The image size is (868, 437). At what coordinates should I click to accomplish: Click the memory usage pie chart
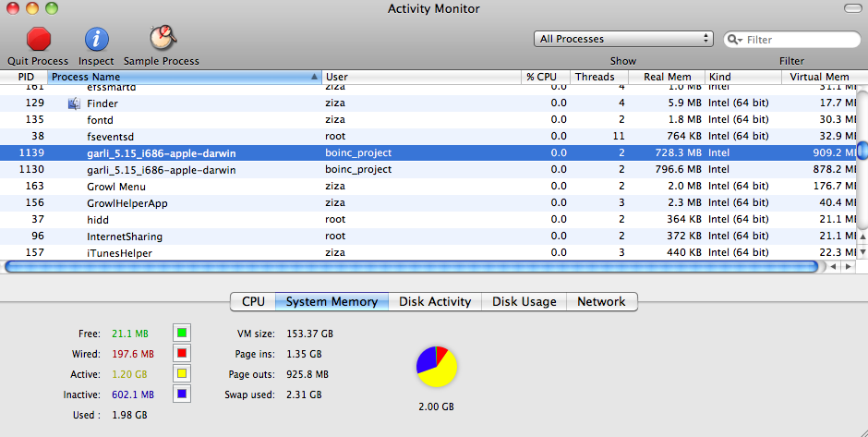(x=437, y=367)
